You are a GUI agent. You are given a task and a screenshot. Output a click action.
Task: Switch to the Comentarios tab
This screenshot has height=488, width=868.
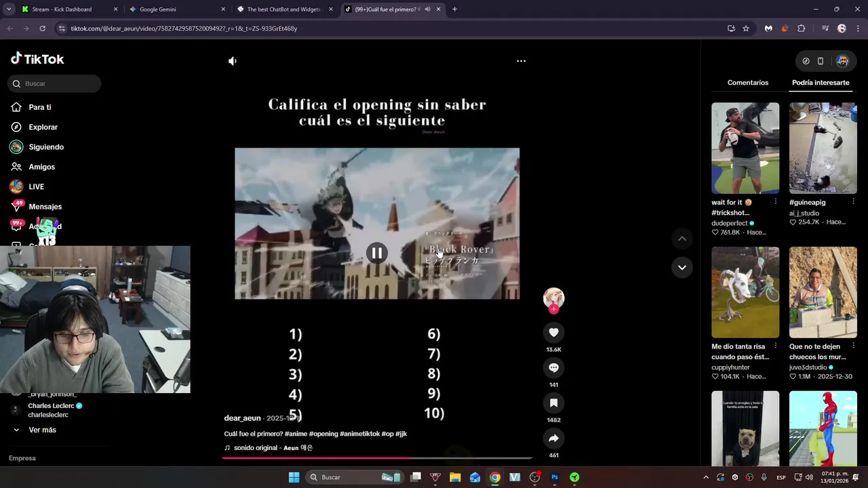point(748,83)
